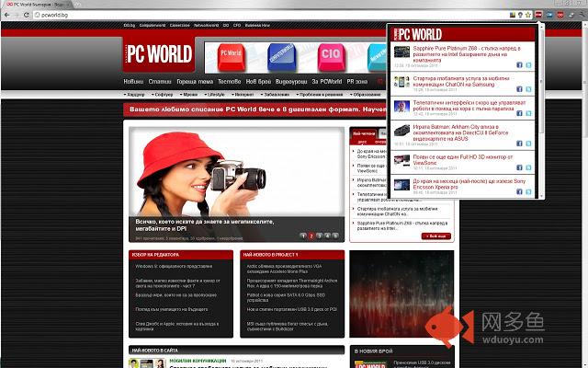Open 'Поглед към училището на бъдещето'
The width and height of the screenshot is (588, 368).
tap(172, 309)
